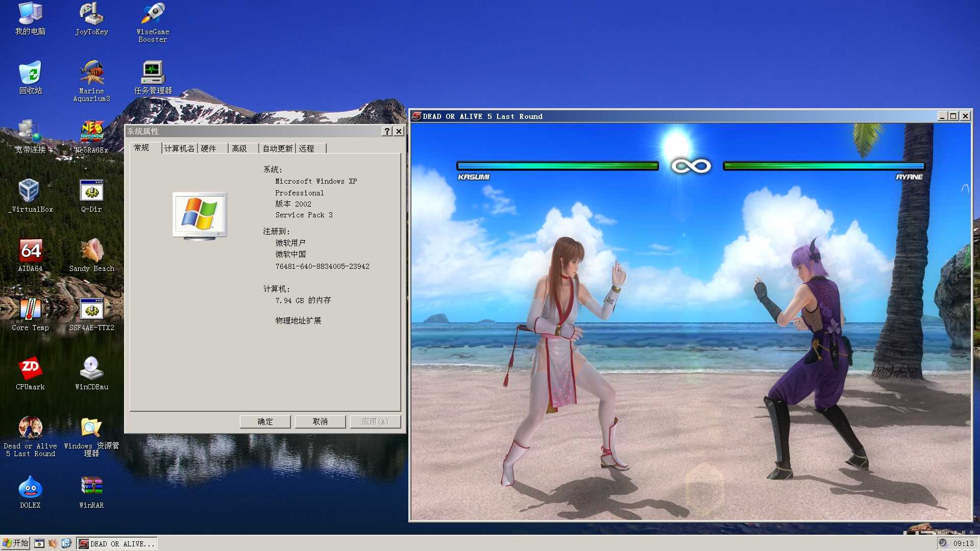The height and width of the screenshot is (551, 980).
Task: Close the 系统属性 dialog
Action: pos(399,131)
